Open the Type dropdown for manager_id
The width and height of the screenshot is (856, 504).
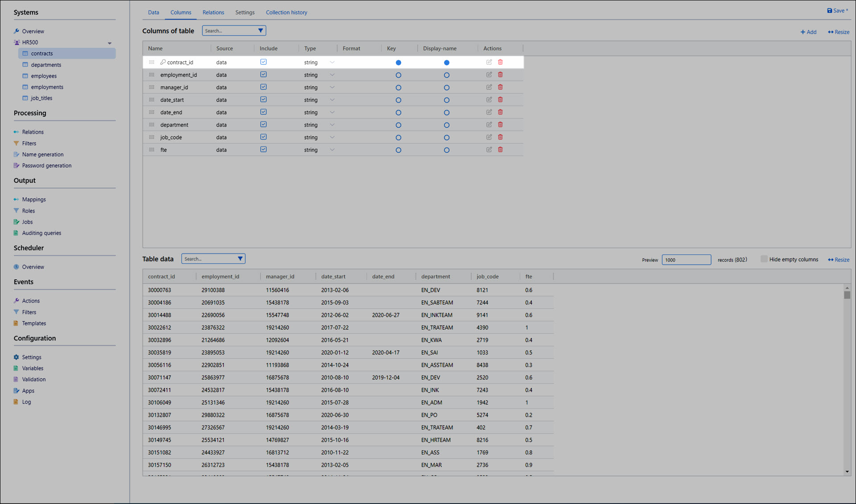click(x=332, y=87)
